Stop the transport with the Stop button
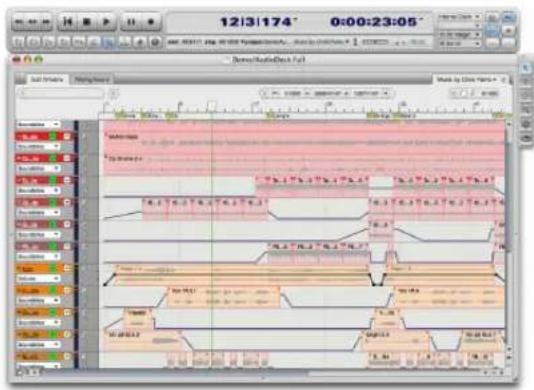The height and width of the screenshot is (390, 534). coord(87,22)
